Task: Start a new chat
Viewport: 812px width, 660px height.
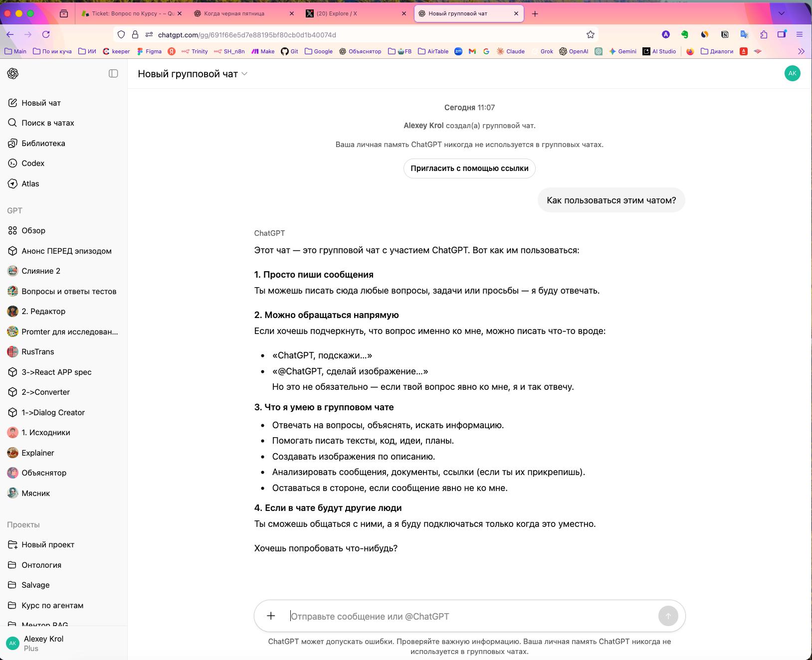Action: tap(41, 103)
